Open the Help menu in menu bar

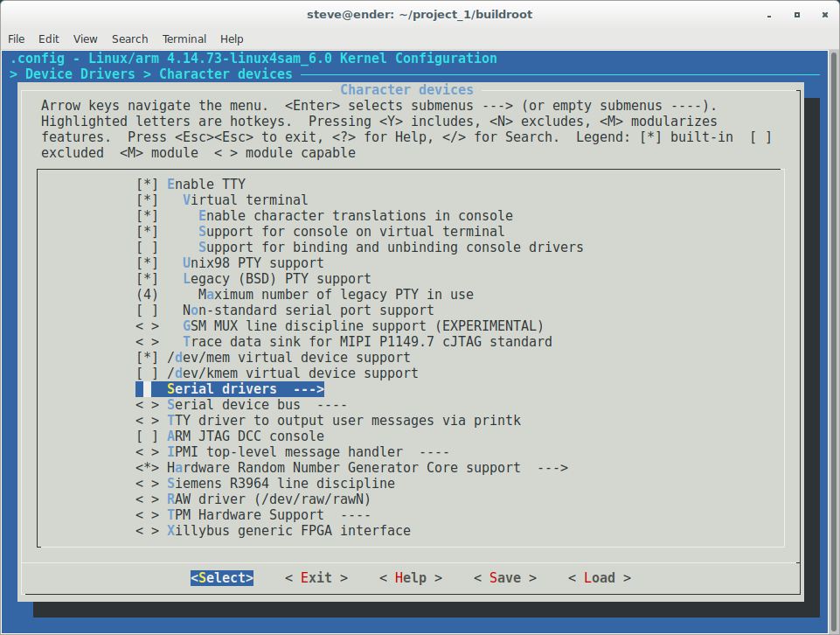[x=232, y=38]
